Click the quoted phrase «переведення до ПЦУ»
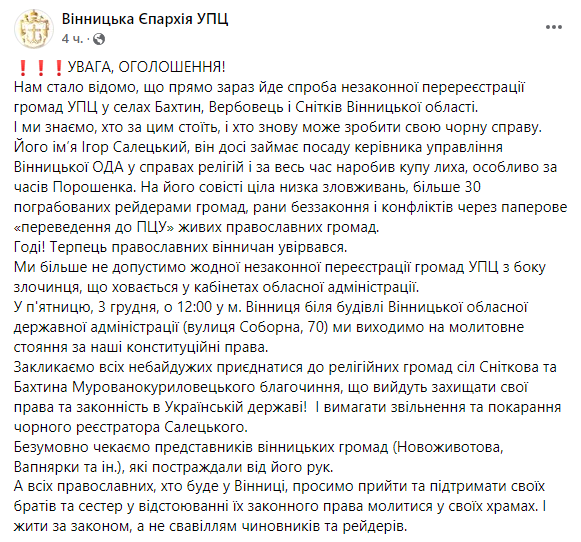 coord(94,227)
